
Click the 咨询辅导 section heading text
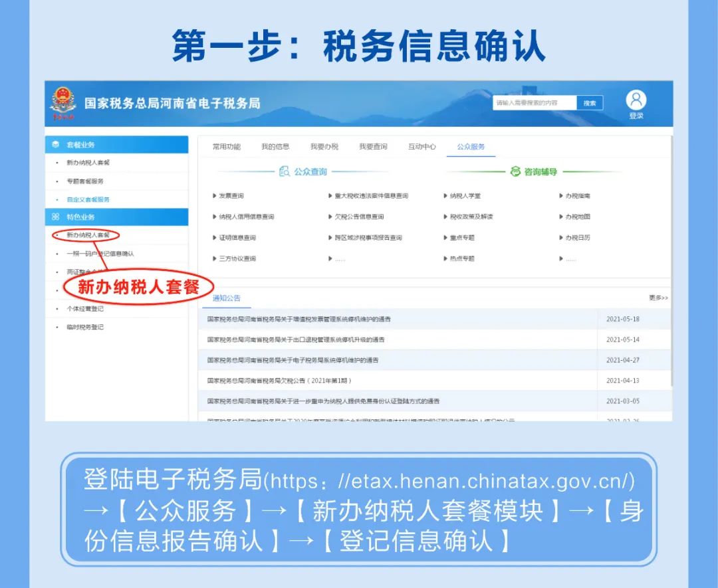coord(540,172)
